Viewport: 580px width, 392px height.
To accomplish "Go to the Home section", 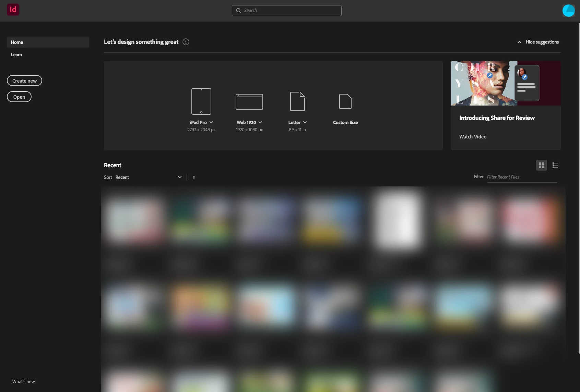I will point(48,42).
